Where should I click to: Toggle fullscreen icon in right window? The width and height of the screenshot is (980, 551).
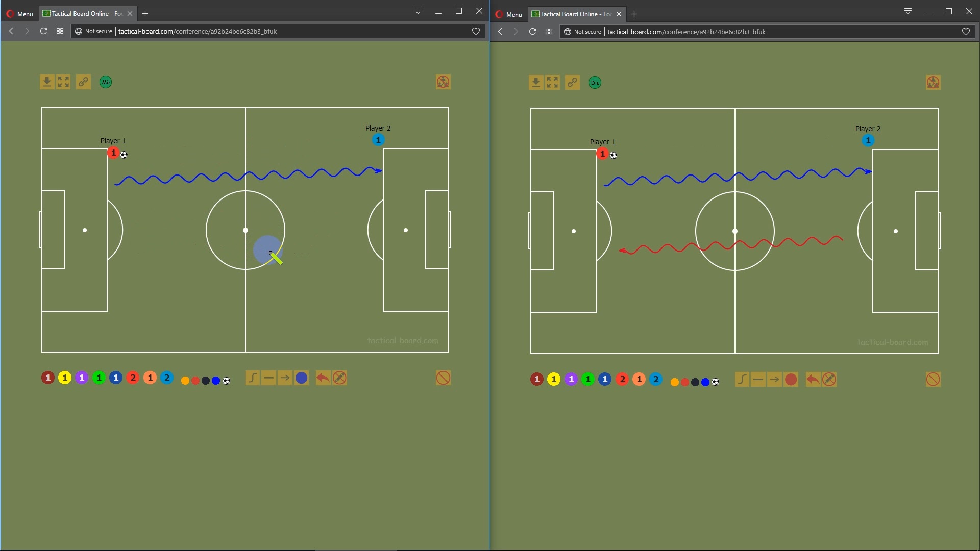coord(552,83)
